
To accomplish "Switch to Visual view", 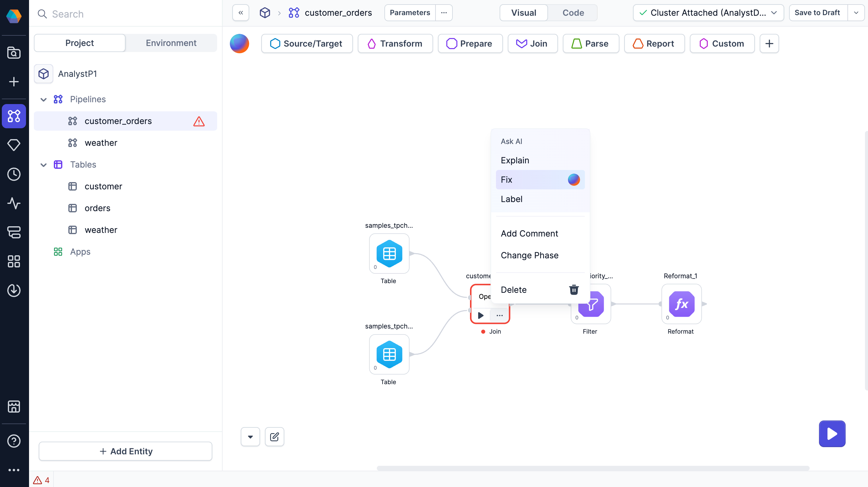I will click(x=523, y=13).
